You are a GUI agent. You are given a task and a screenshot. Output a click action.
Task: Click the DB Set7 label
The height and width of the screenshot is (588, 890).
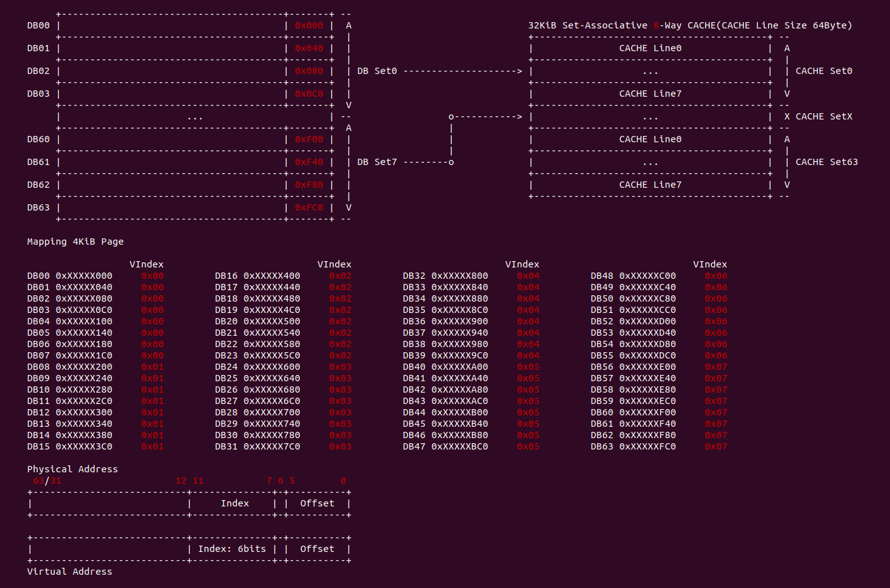(x=376, y=162)
